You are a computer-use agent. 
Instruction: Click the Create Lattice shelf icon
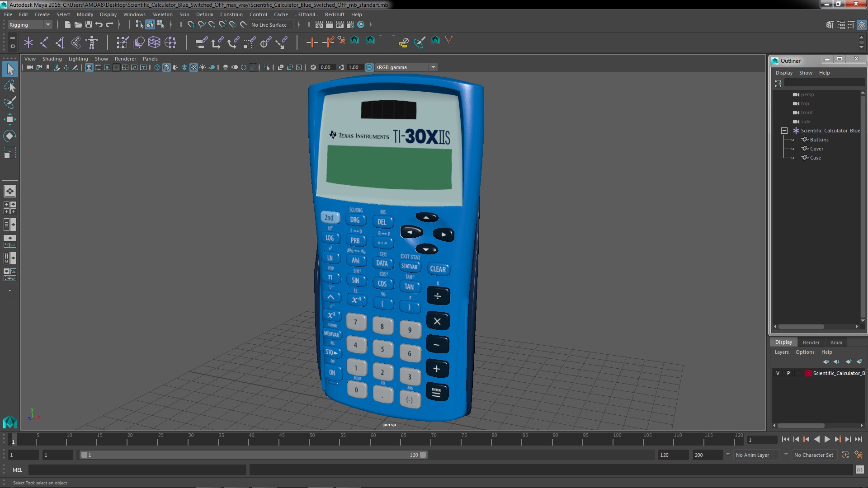click(154, 42)
